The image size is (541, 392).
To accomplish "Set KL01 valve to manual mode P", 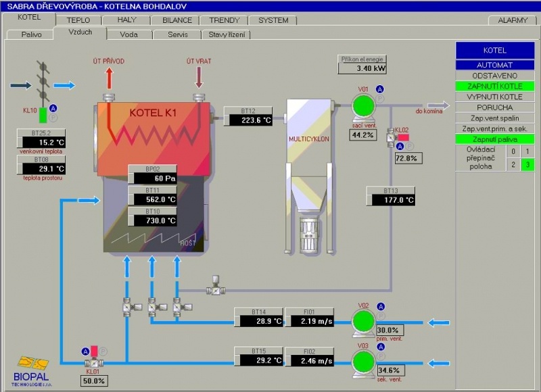I will pos(103,351).
